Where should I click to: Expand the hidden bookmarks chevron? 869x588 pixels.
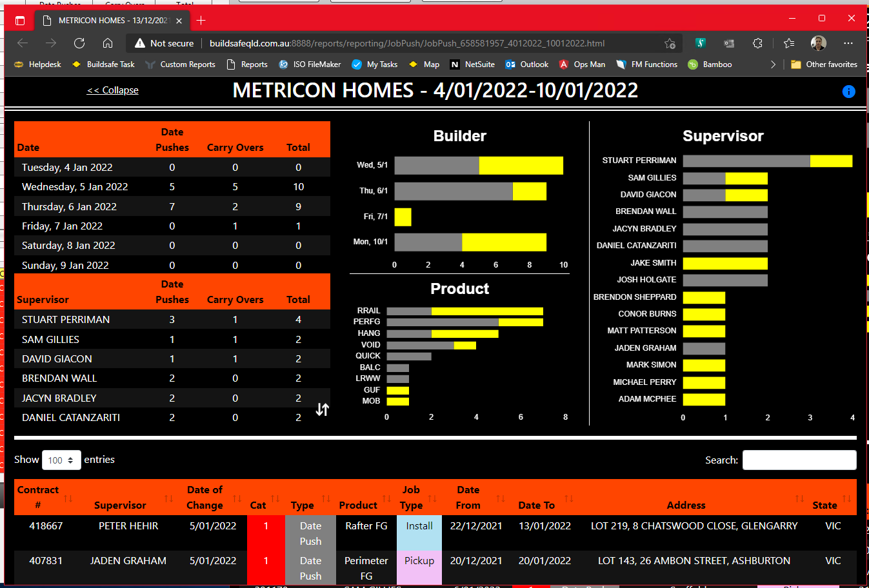click(x=773, y=64)
